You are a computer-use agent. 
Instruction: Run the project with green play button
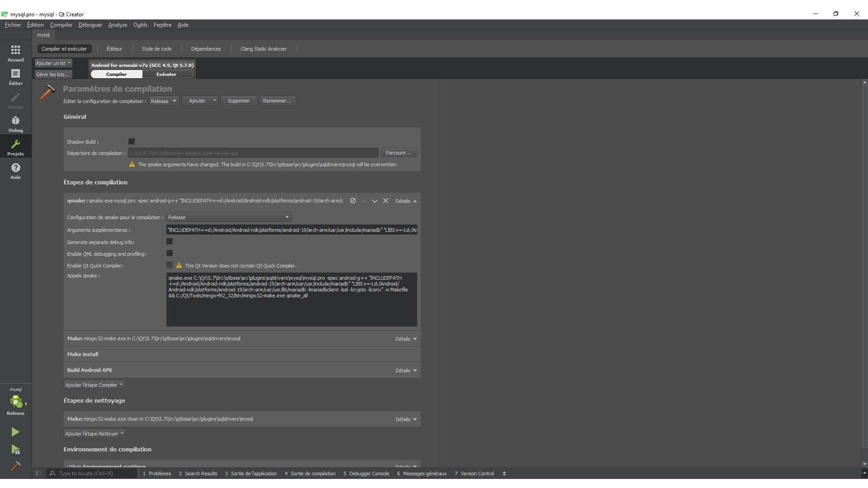tap(15, 432)
